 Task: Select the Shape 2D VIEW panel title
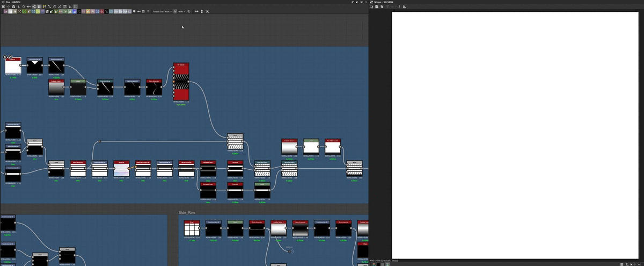[x=384, y=2]
